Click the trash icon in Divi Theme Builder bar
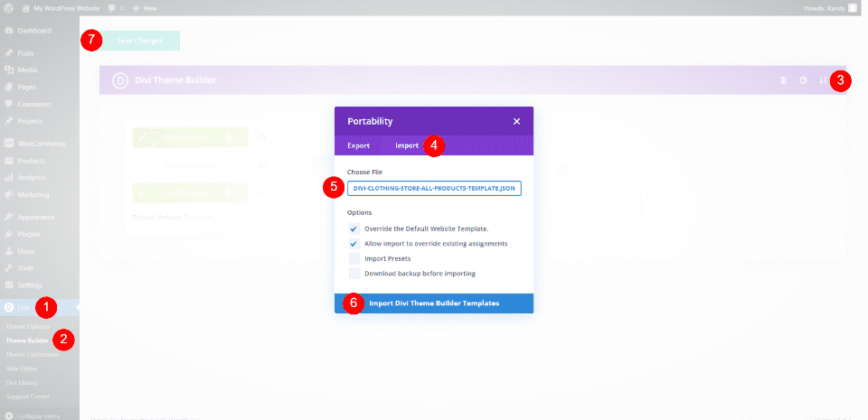 pyautogui.click(x=783, y=80)
